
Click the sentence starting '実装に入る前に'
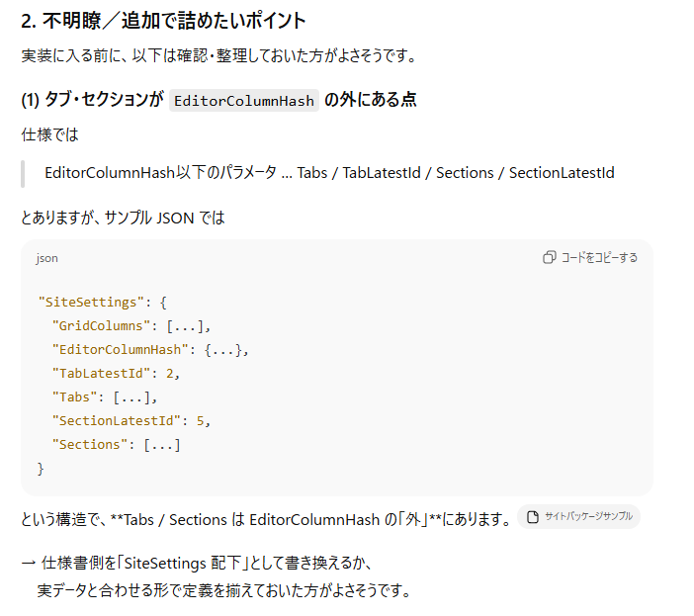pyautogui.click(x=218, y=55)
